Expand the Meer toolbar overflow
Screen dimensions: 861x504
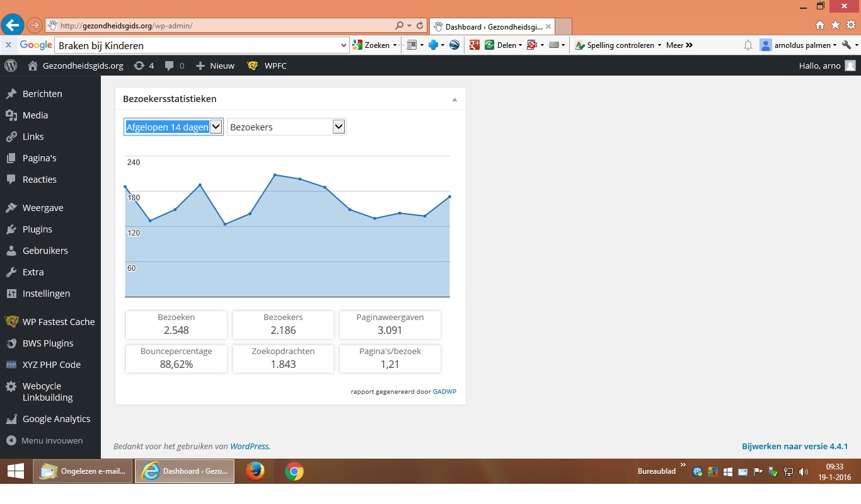(679, 45)
